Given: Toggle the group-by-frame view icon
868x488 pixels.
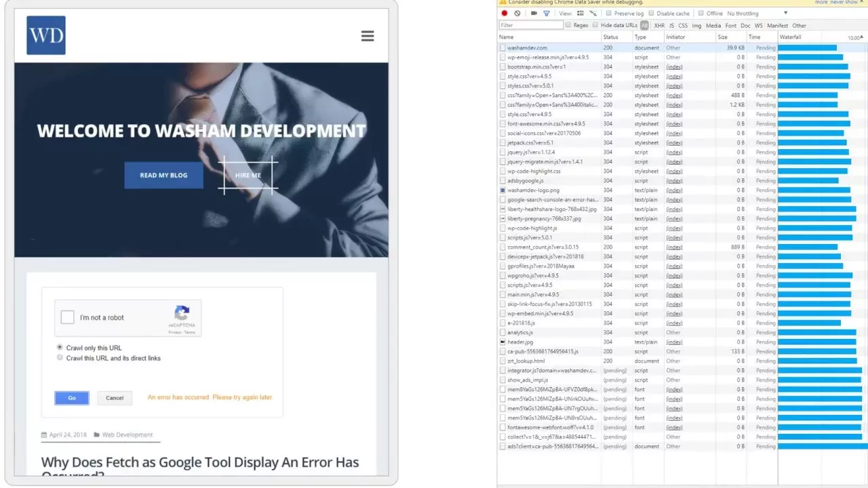Looking at the screenshot, I should coord(593,14).
